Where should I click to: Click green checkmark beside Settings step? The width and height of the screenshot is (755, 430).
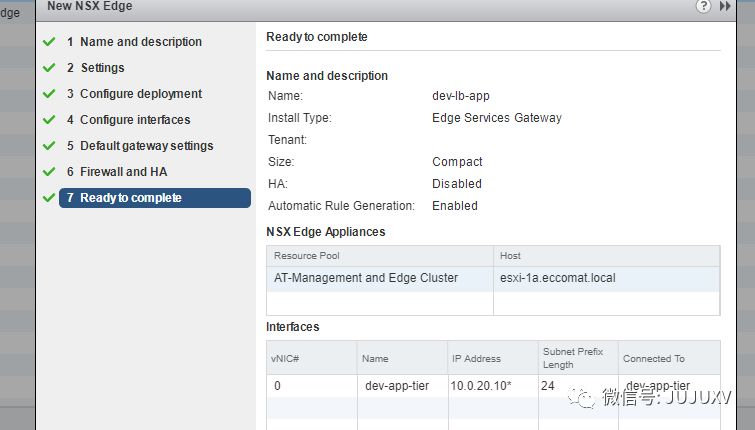point(49,68)
